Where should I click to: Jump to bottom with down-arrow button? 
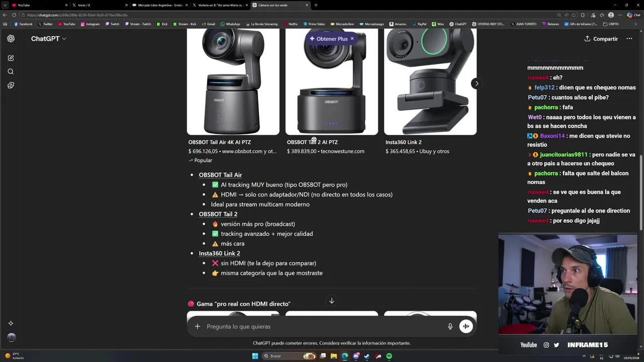click(332, 301)
